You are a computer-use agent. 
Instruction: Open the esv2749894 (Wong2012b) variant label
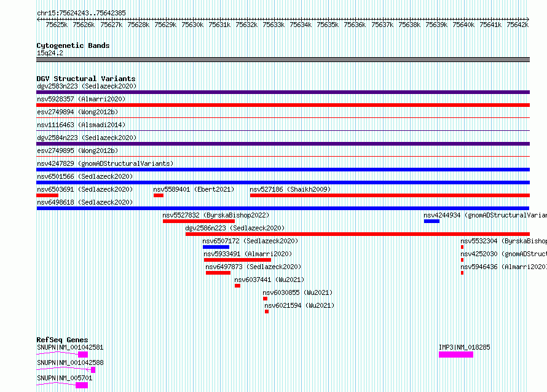click(x=77, y=112)
